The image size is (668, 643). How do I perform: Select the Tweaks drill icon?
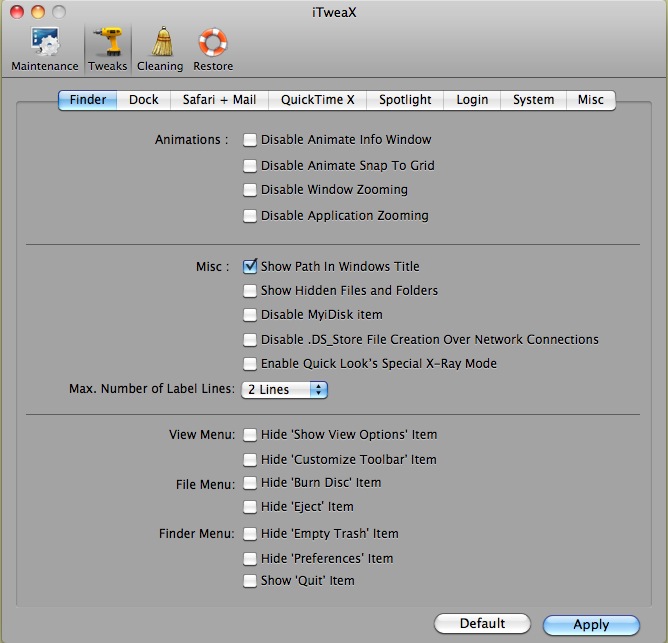point(107,48)
